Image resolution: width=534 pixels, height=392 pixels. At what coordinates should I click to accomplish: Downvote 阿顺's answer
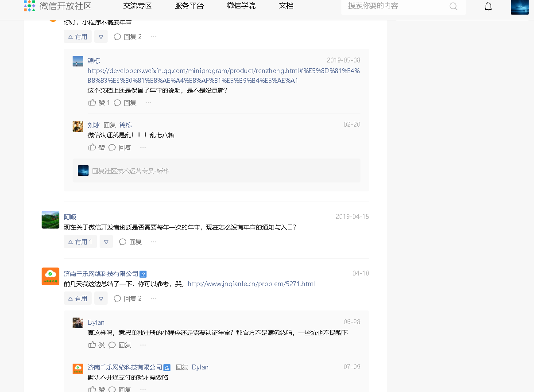point(106,242)
